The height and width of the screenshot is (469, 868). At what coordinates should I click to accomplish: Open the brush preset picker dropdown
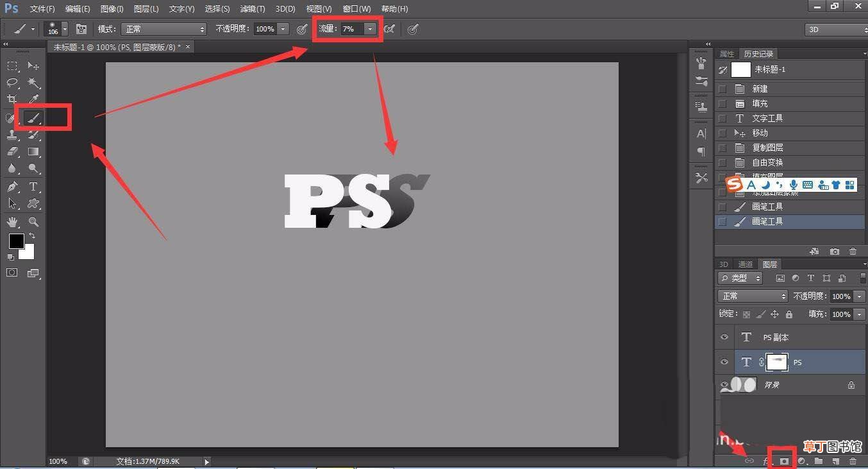click(65, 29)
